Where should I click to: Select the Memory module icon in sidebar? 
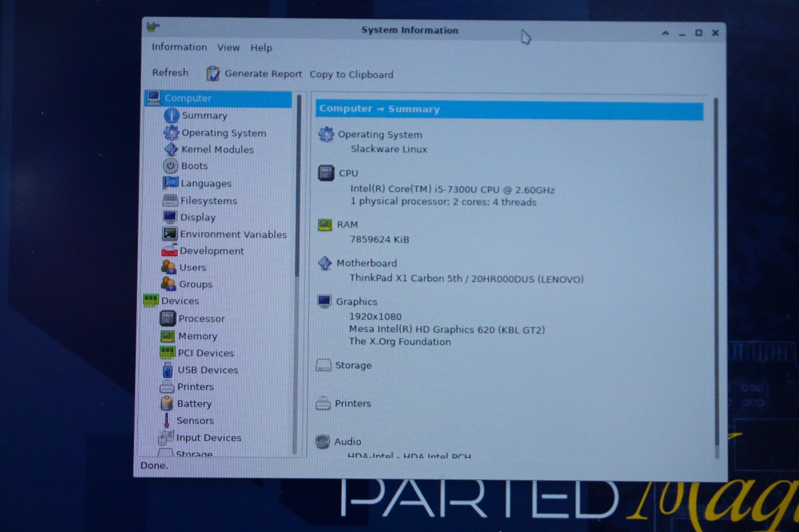pyautogui.click(x=168, y=336)
